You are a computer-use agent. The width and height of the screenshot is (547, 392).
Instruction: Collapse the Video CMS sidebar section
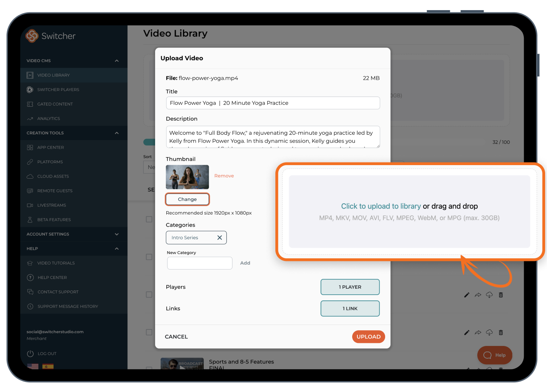pos(117,61)
